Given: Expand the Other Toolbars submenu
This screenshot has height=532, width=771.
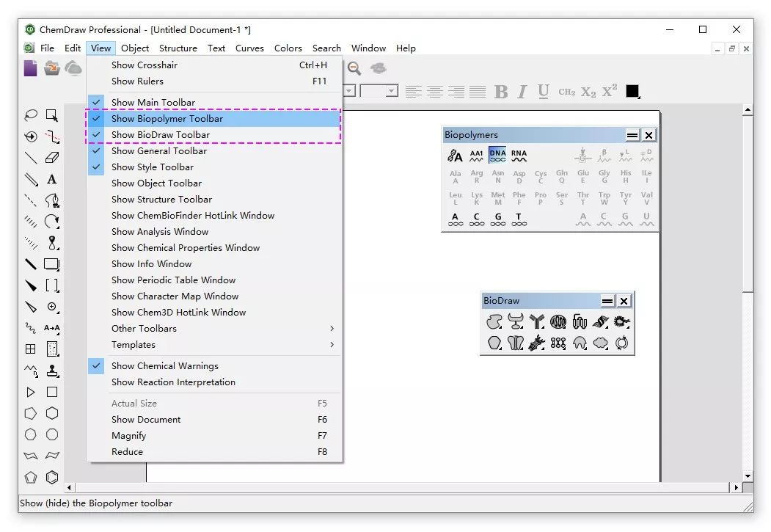Looking at the screenshot, I should point(214,329).
